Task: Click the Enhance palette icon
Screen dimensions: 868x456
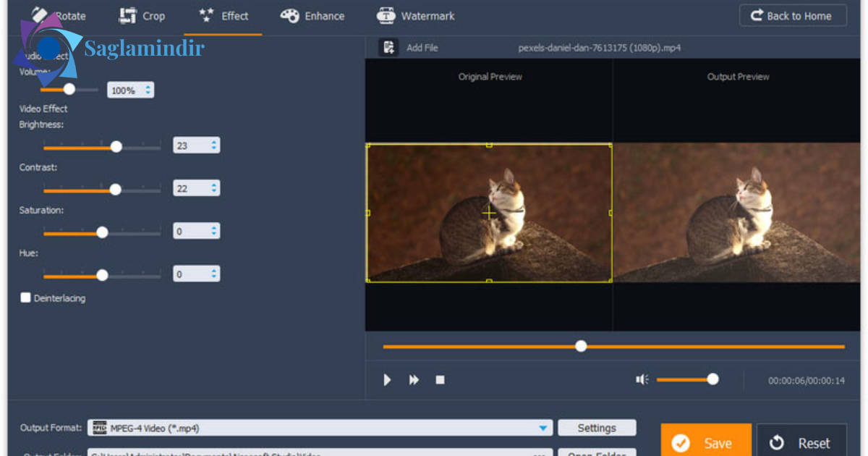Action: 289,16
